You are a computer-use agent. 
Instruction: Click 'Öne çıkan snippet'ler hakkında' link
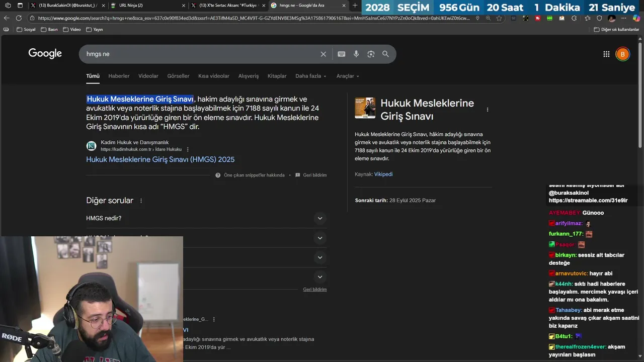coord(254,175)
